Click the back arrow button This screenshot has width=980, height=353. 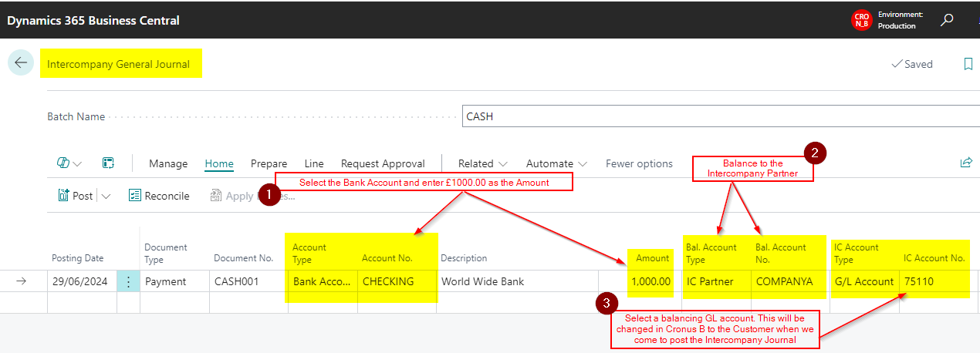21,63
